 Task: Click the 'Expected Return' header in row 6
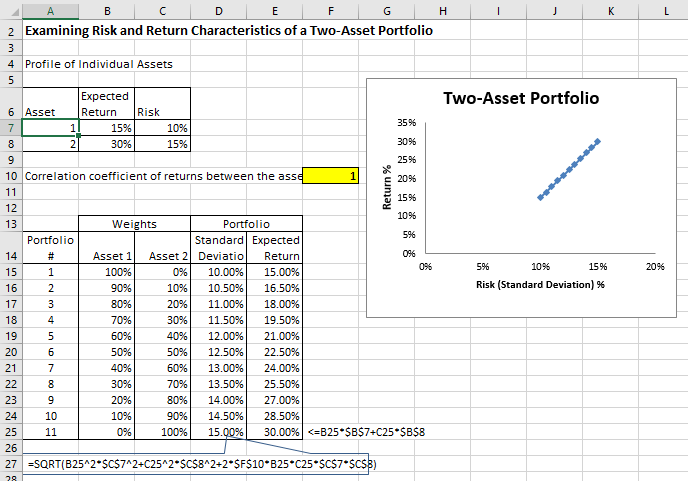click(107, 104)
